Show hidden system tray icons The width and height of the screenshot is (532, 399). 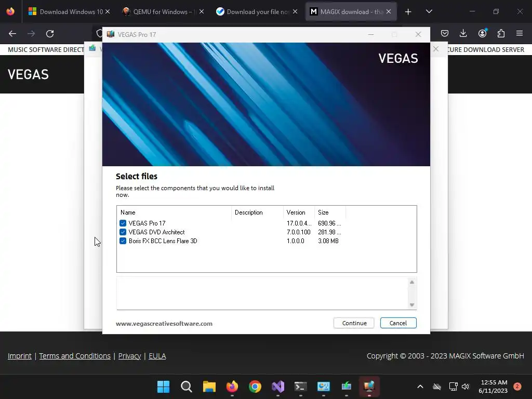coord(420,387)
